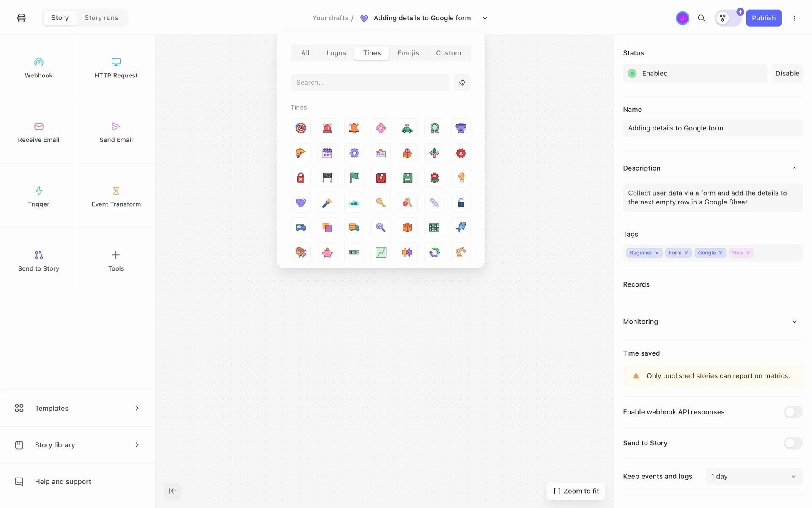Click the Disable status button
This screenshot has height=508, width=812.
(787, 73)
